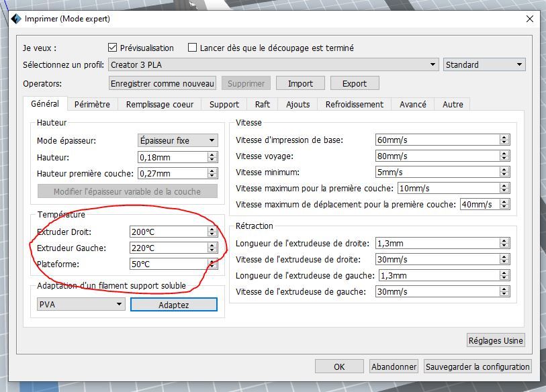Close the Imprimer dialog window

530,19
